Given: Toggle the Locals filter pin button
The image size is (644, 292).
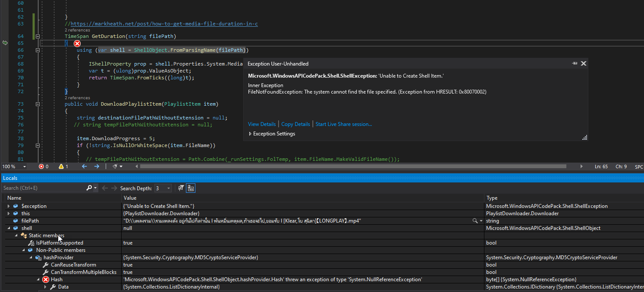Looking at the screenshot, I should [x=181, y=188].
